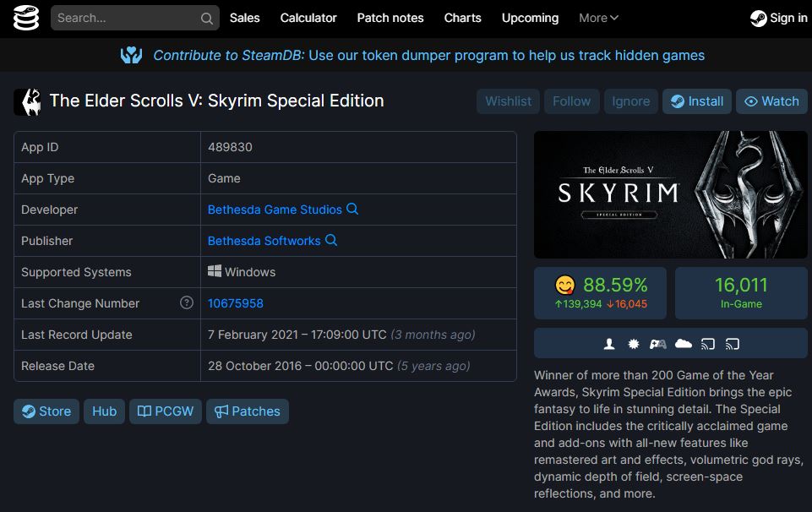Toggle Ignore for this game
Screen dimensions: 812x512
(x=630, y=101)
